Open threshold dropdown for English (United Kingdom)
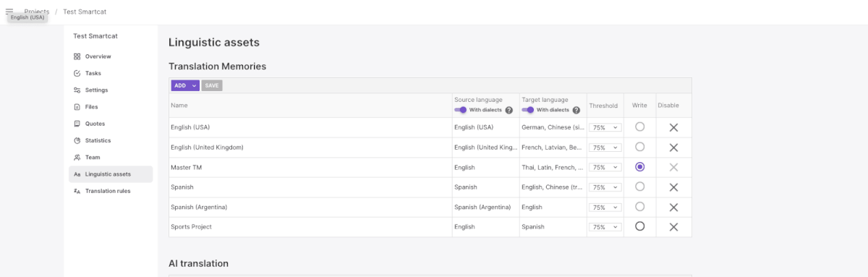Image resolution: width=868 pixels, height=277 pixels. 605,148
